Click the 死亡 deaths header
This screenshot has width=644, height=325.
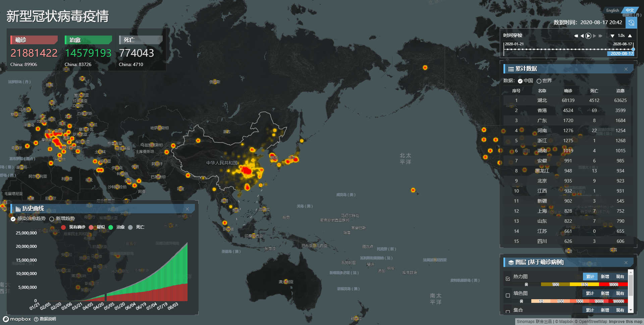pos(141,40)
